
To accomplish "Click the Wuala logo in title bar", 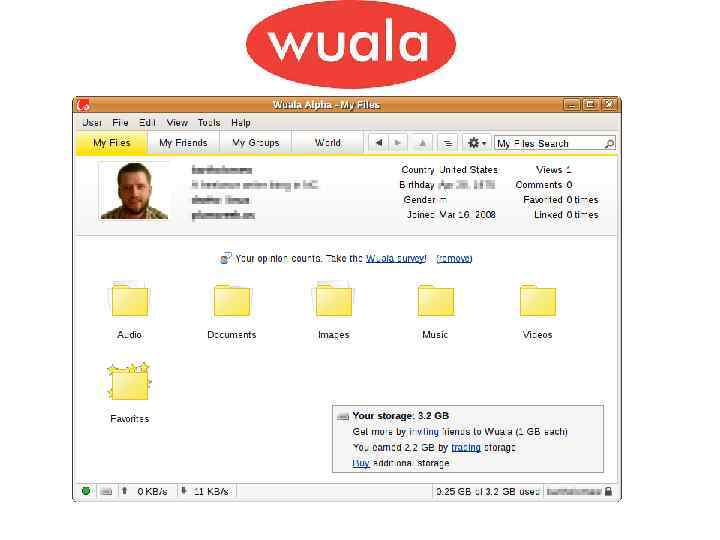I will (83, 105).
